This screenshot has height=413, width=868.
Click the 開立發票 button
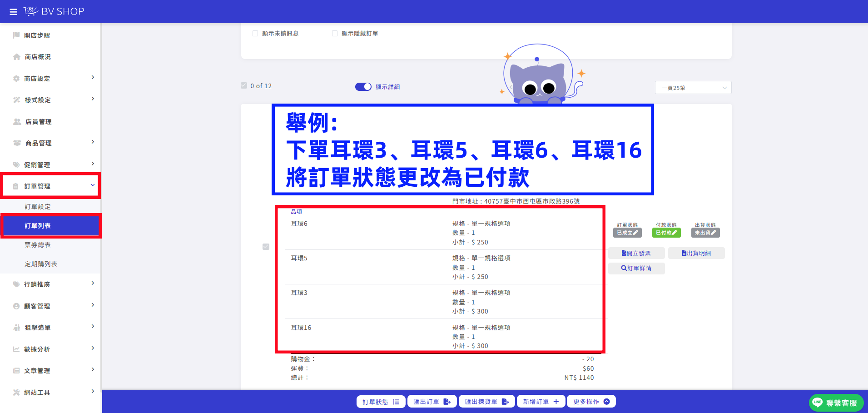636,253
